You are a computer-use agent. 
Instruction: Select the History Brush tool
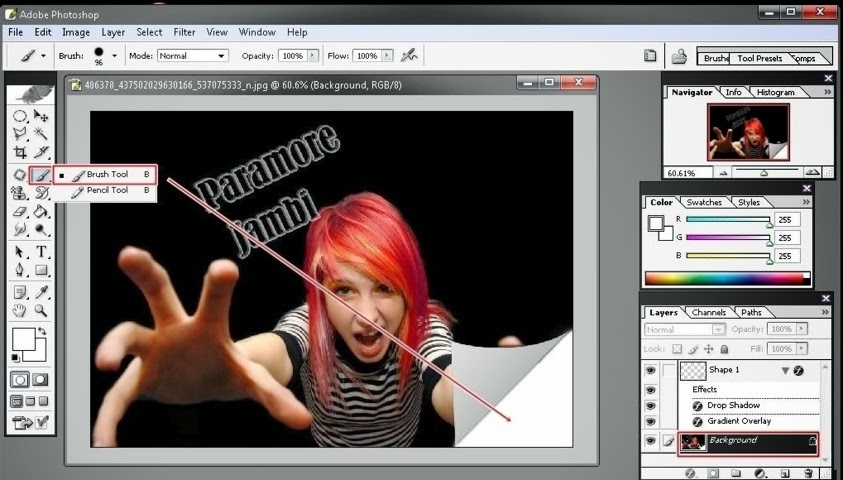[41, 193]
